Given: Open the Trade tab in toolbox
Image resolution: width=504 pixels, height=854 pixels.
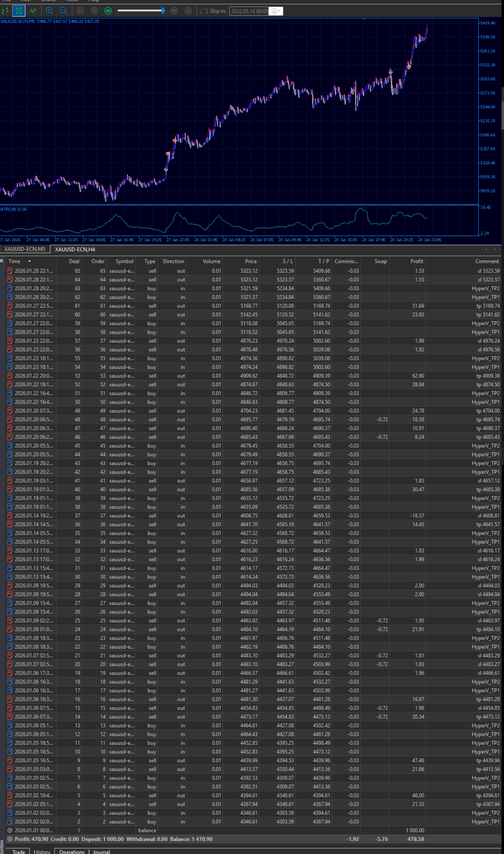Looking at the screenshot, I should point(19,852).
